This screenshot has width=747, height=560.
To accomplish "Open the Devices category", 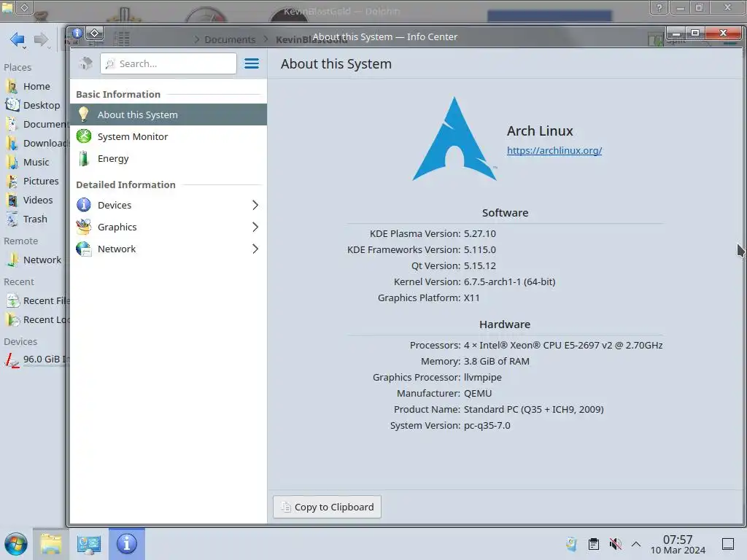I will pos(169,205).
